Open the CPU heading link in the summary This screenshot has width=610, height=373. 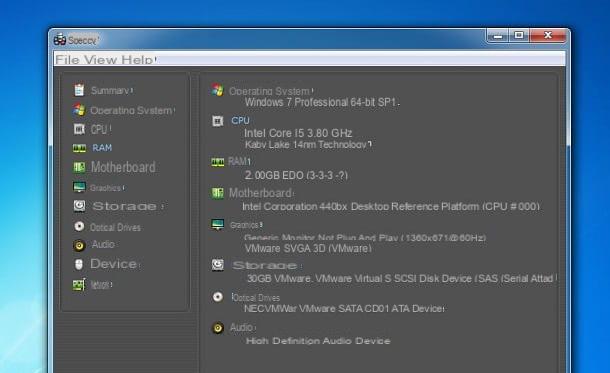click(240, 121)
